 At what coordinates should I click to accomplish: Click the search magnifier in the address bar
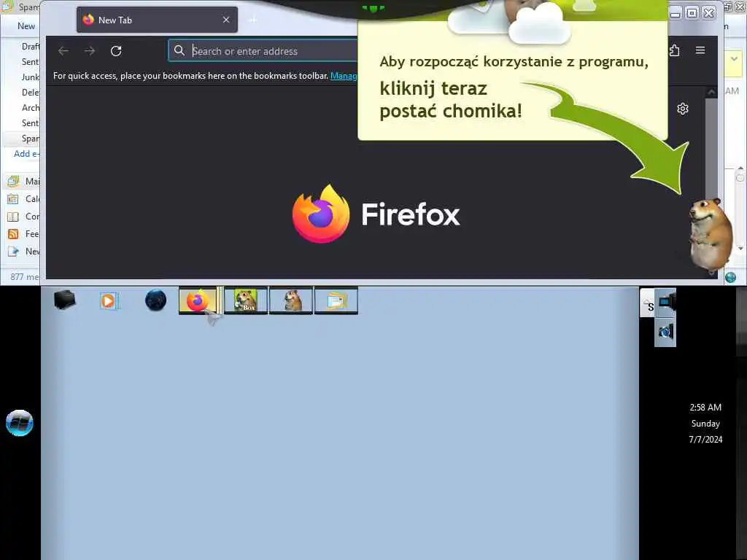click(179, 50)
